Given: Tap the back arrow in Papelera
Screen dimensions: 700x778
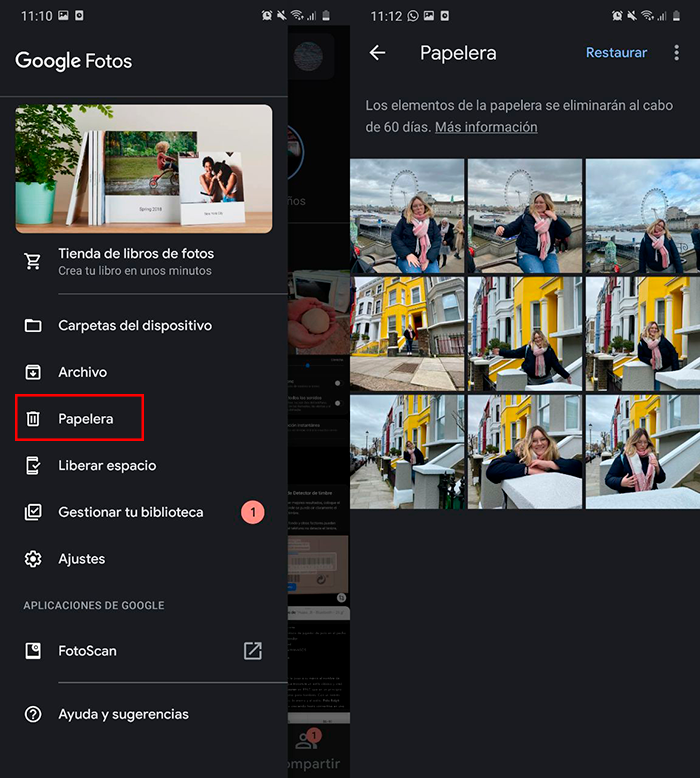Looking at the screenshot, I should (x=377, y=53).
